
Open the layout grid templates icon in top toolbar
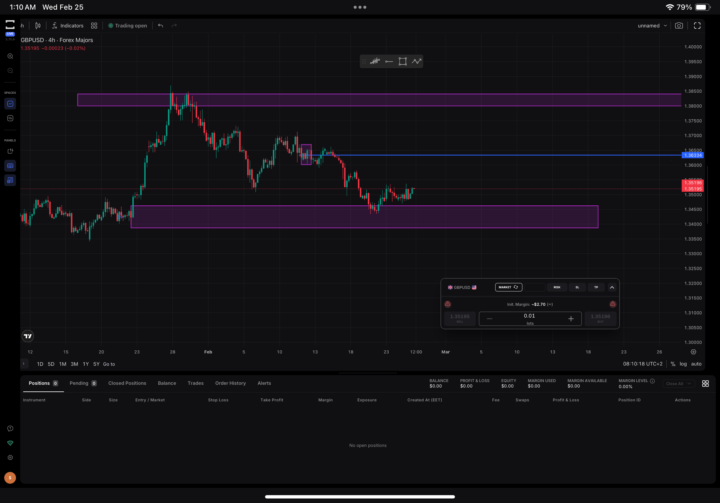(94, 26)
